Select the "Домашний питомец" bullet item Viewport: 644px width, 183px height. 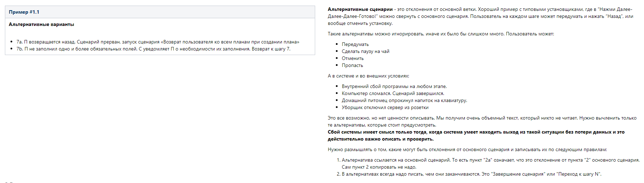pos(404,101)
